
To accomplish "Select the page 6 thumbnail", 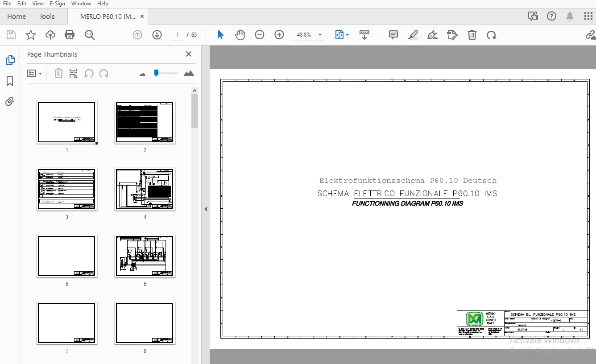I will pyautogui.click(x=145, y=256).
